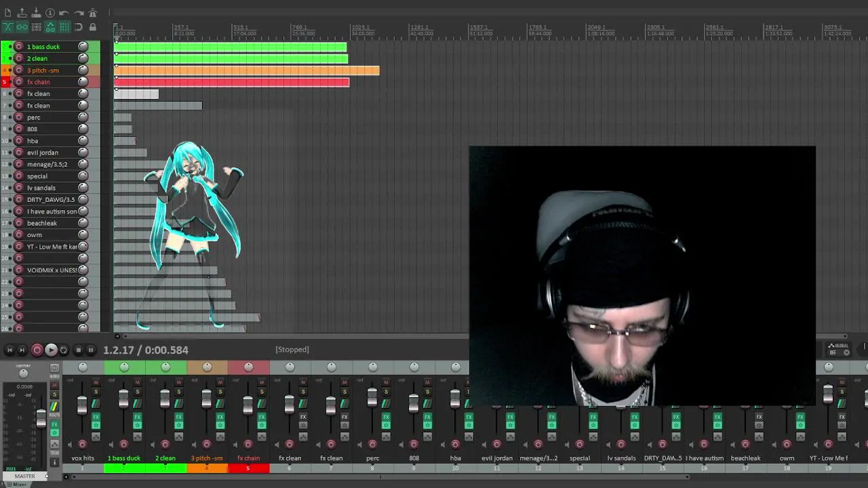Start playback with transport play button
This screenshot has height=488, width=868.
click(51, 350)
